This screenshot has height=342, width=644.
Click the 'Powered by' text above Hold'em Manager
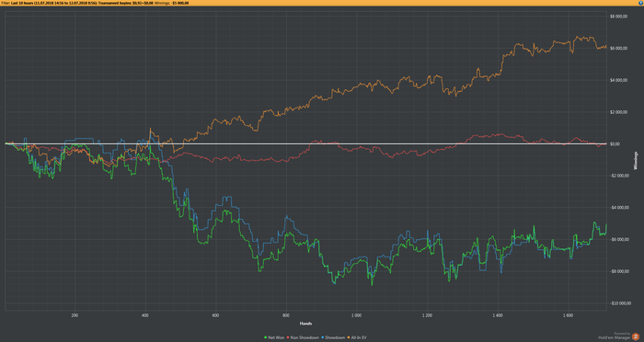[x=622, y=334]
